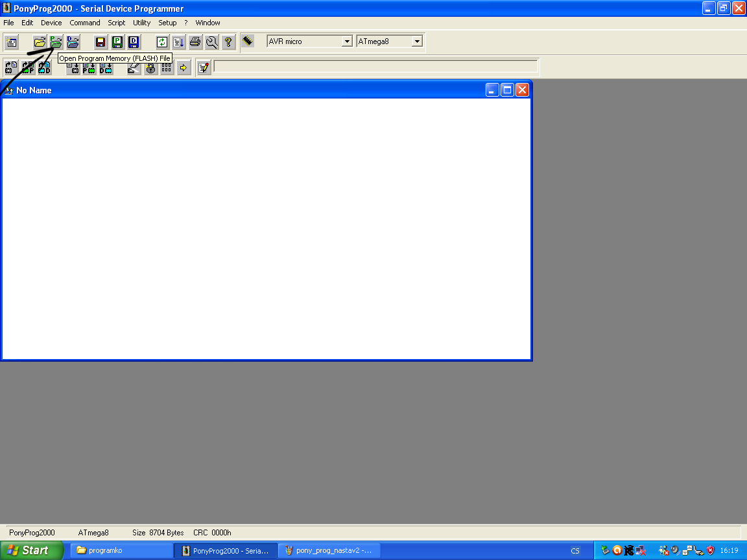Click the yellow question mark Help icon
747x560 pixels.
click(x=229, y=42)
